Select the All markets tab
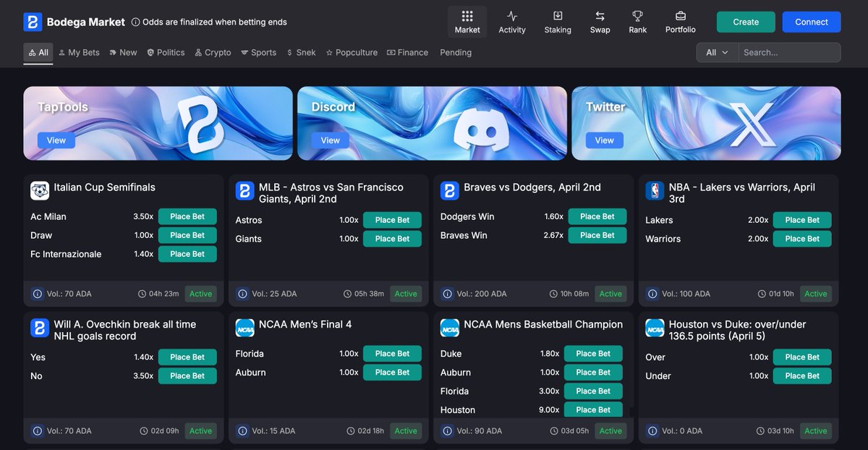 click(38, 53)
